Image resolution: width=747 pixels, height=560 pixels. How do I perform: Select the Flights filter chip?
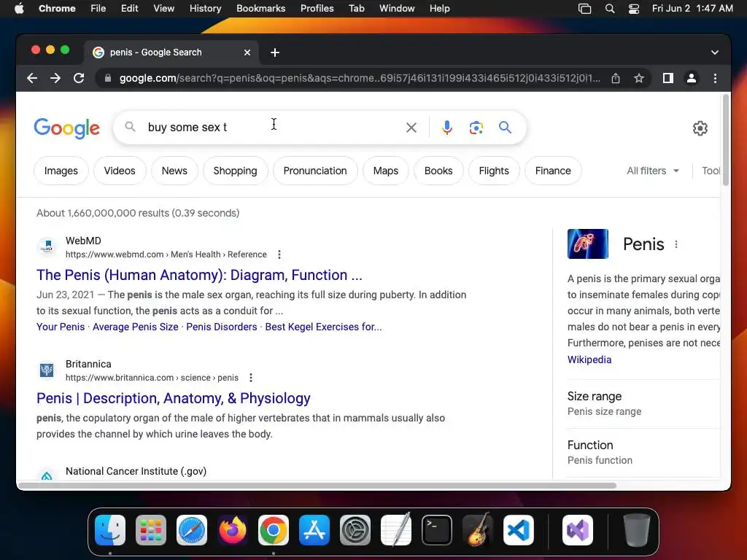click(x=494, y=171)
